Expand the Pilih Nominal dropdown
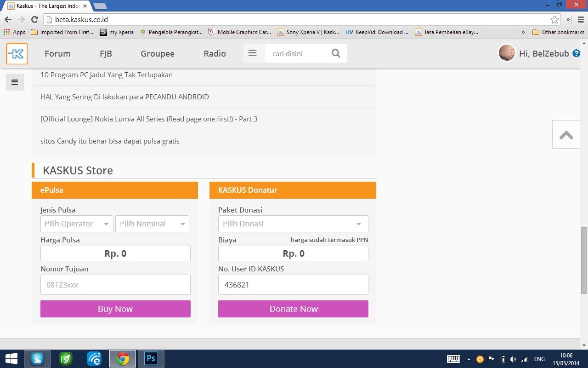The image size is (588, 368). tap(152, 224)
